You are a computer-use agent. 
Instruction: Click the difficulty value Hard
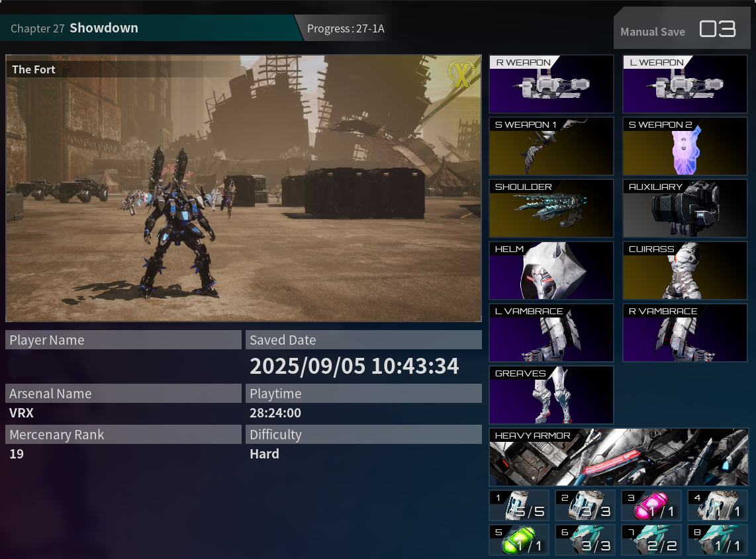(264, 454)
